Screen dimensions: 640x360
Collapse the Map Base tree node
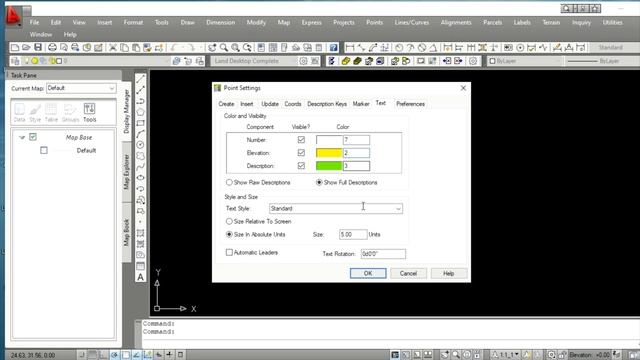[22, 138]
